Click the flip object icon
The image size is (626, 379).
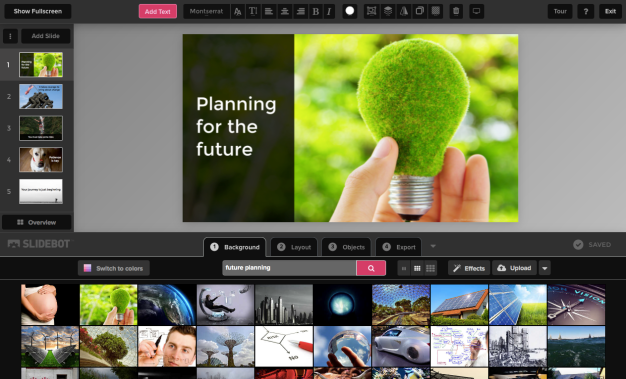click(404, 11)
